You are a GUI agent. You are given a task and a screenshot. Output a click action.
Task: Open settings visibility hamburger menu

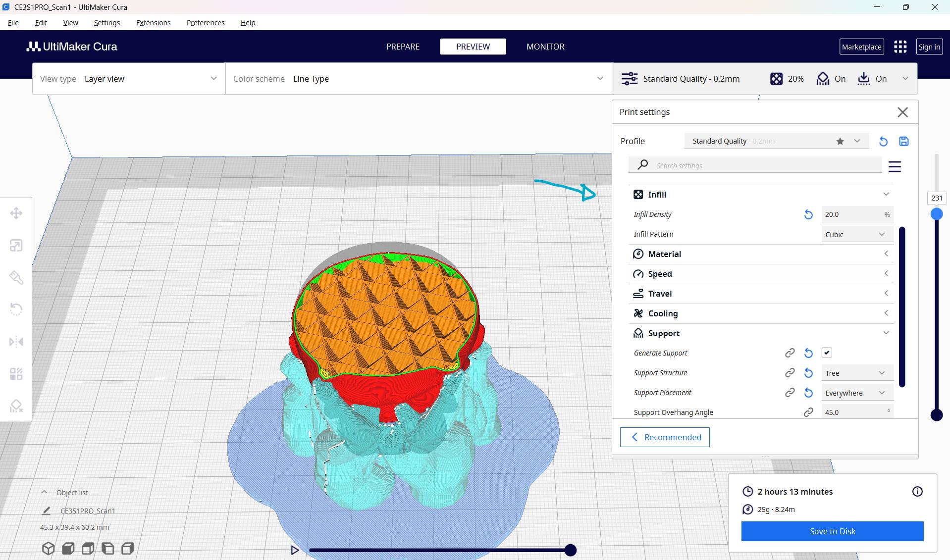(x=895, y=166)
